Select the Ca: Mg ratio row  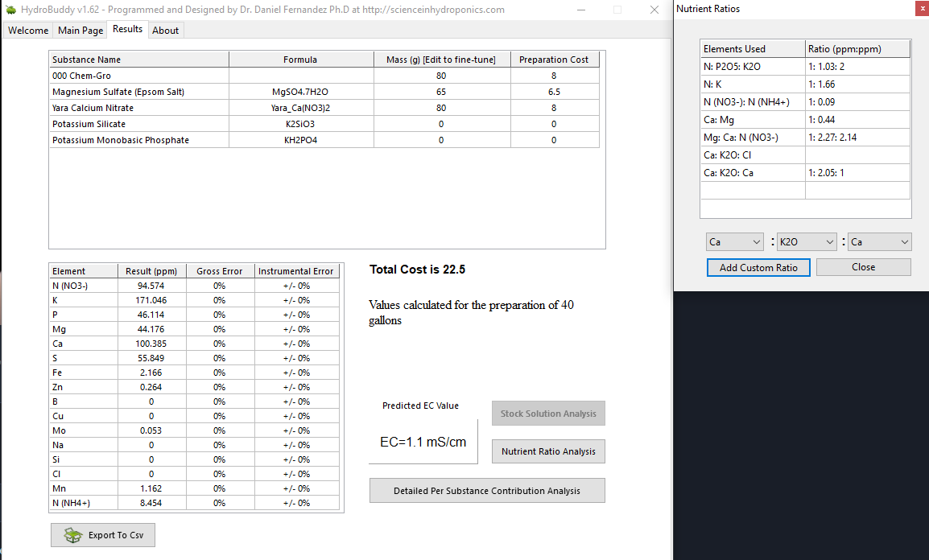tap(805, 120)
